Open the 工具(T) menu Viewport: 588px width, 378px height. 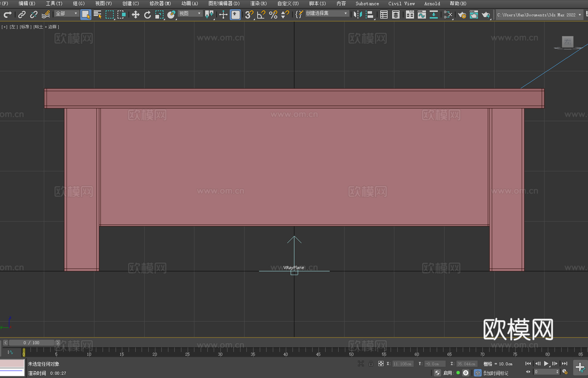54,3
